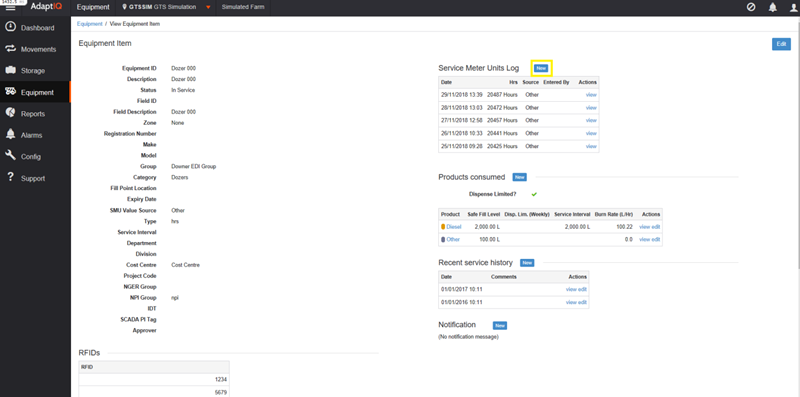Add New Recent service history entry
Screen dimensions: 800x397
point(527,263)
